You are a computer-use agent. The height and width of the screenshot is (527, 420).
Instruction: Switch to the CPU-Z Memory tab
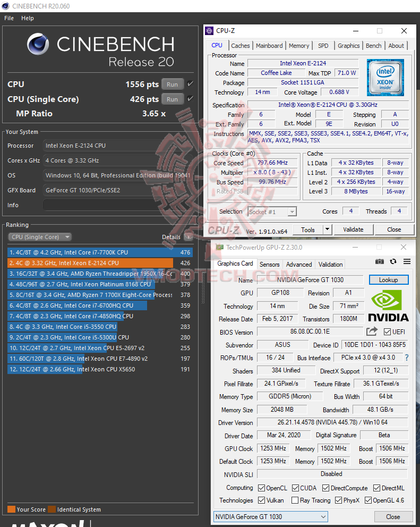(x=299, y=46)
